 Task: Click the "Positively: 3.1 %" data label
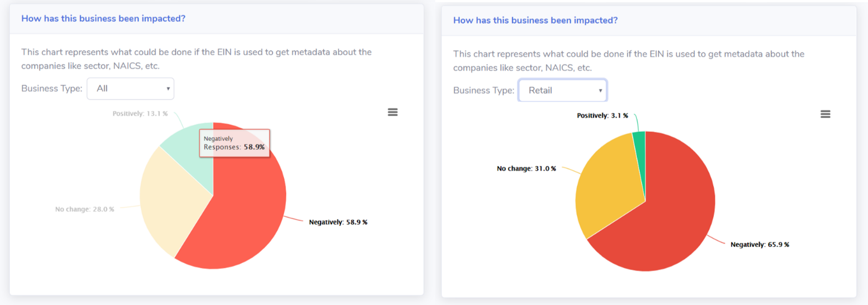pyautogui.click(x=602, y=115)
